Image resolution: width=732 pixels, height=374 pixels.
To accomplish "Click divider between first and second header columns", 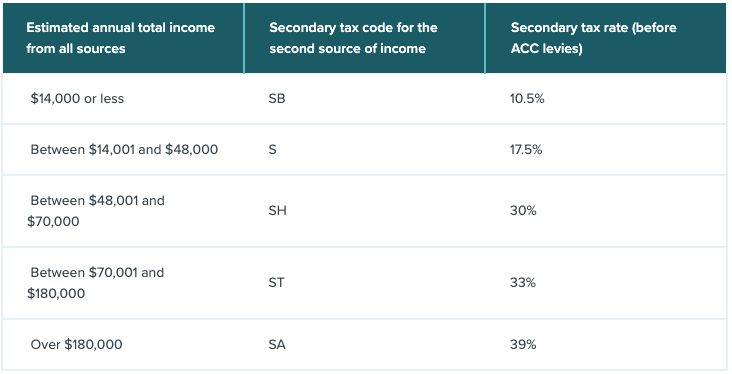I will click(244, 38).
